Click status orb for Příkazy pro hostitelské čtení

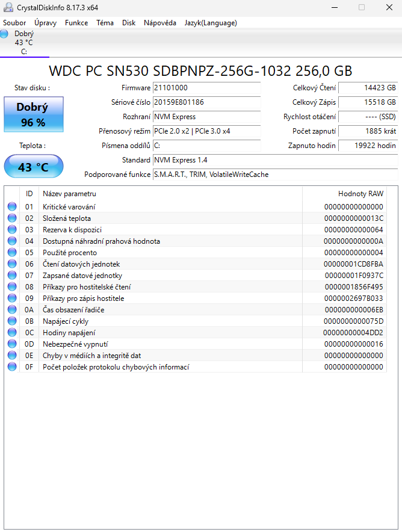click(12, 286)
